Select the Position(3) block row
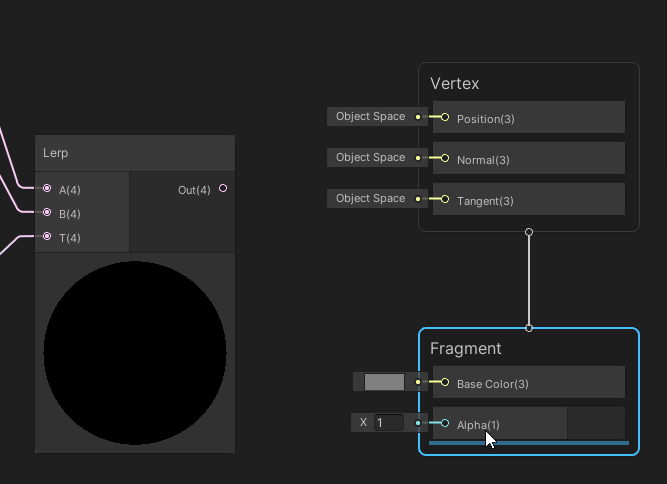Viewport: 667px width, 484px height. 529,117
